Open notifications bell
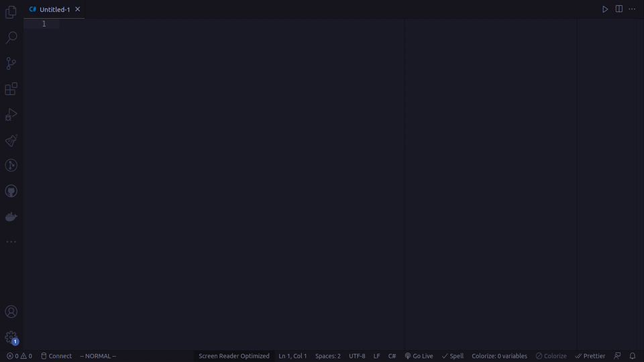Viewport: 644px width, 362px height. point(633,356)
